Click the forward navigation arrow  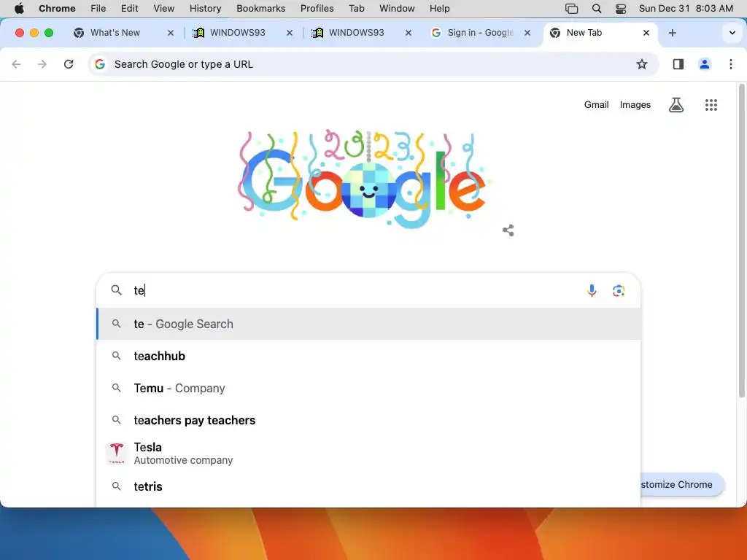[42, 64]
